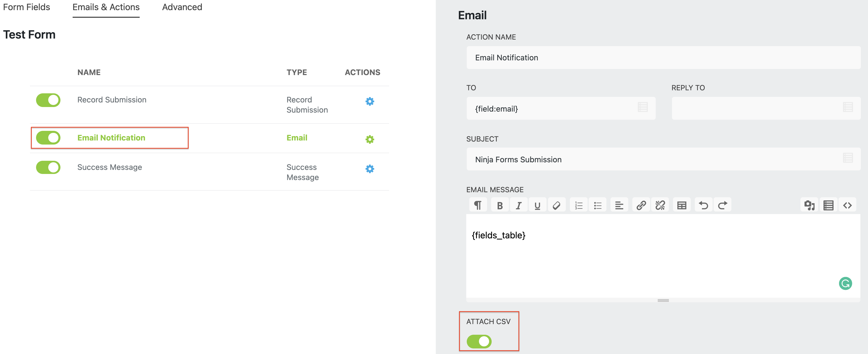
Task: Open merge tags for the REPLY TO field
Action: coord(848,107)
